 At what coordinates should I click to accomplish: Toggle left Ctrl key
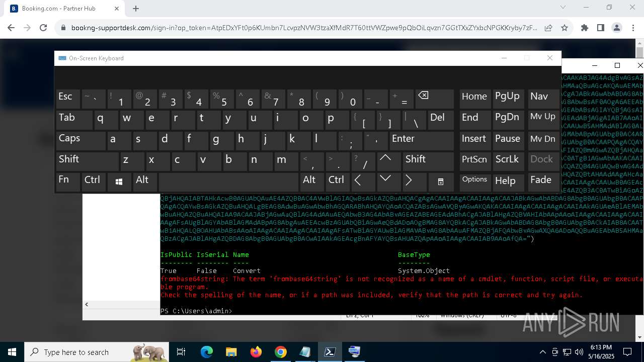(x=94, y=182)
